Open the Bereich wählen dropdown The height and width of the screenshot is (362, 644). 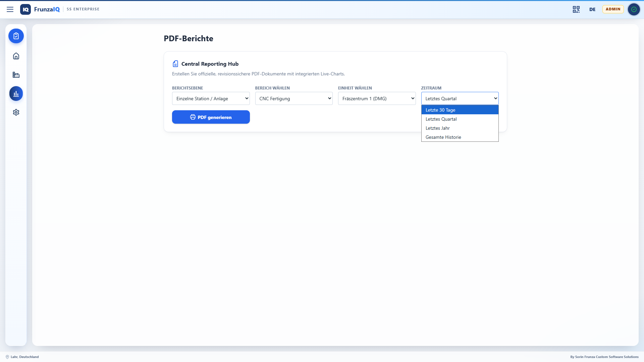(x=294, y=99)
